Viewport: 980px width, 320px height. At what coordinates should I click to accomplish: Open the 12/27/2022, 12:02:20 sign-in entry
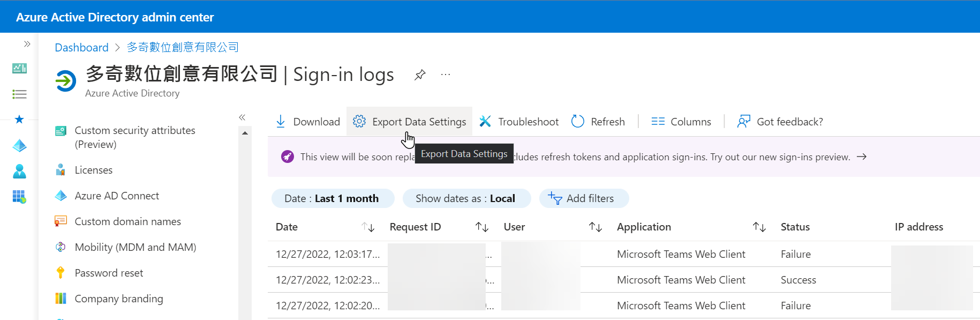624,306
